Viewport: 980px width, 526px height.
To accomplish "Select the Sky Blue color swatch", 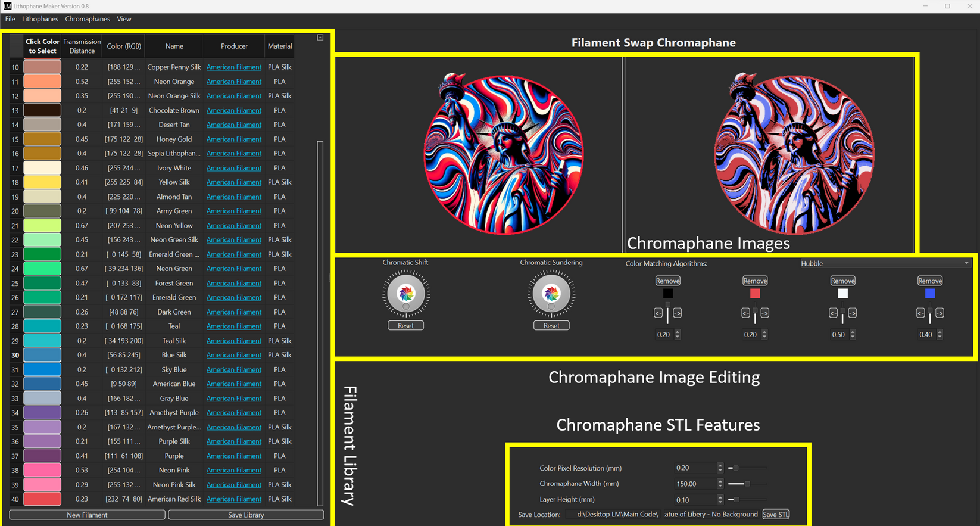I will [x=42, y=369].
